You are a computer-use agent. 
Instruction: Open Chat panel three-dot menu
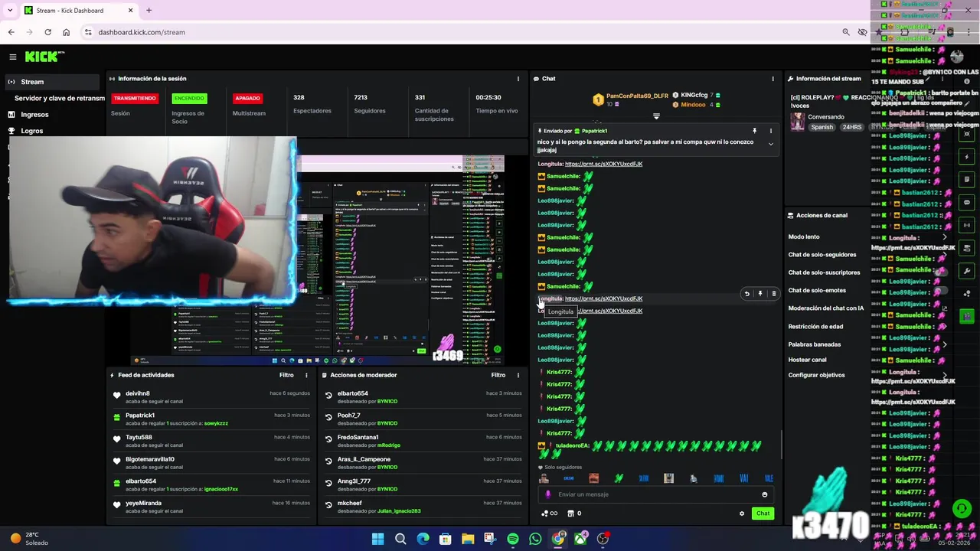[x=773, y=79]
